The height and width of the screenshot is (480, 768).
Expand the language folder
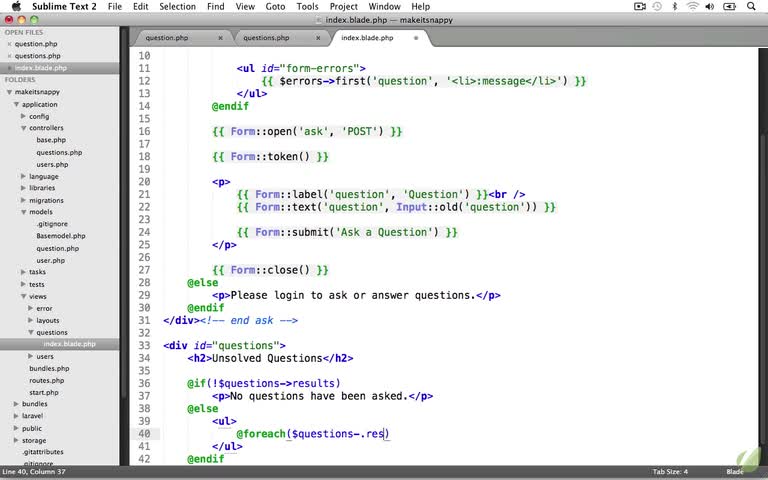[x=23, y=176]
